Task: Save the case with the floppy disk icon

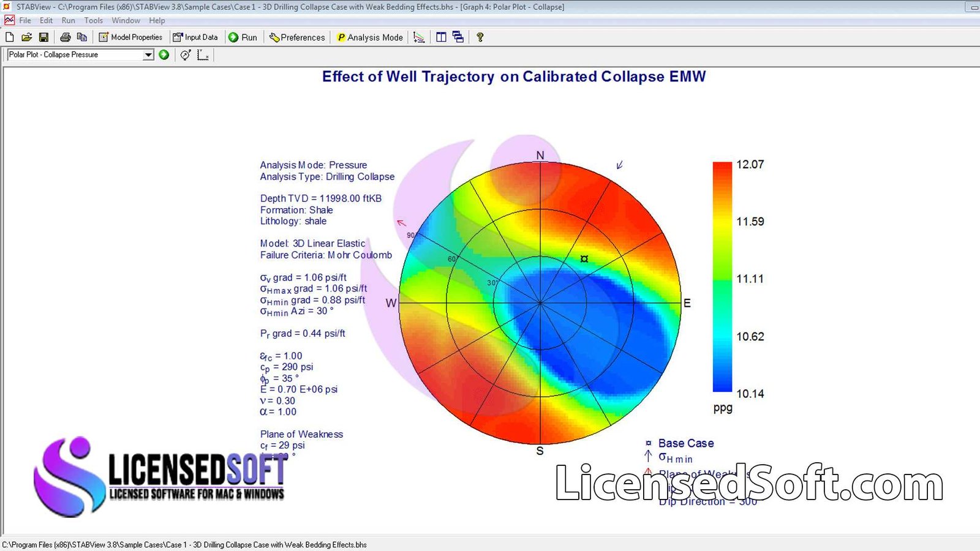Action: pyautogui.click(x=43, y=37)
